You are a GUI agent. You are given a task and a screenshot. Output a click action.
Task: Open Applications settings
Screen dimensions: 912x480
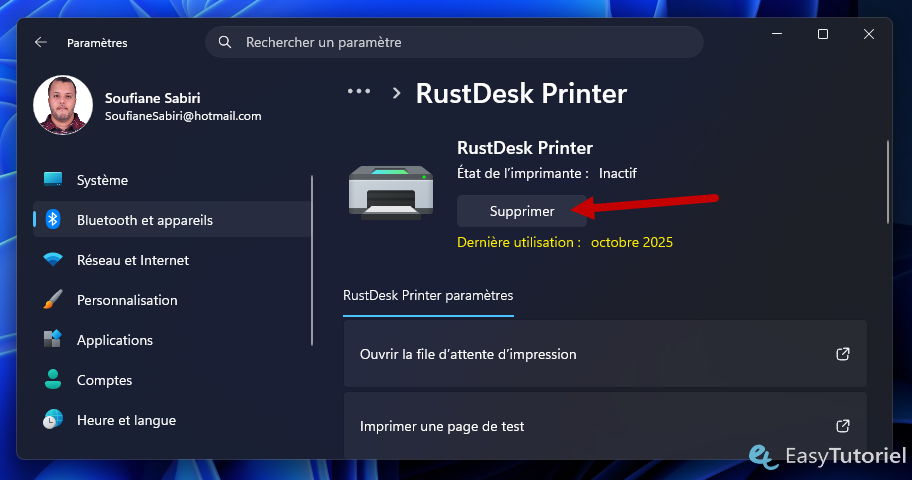[x=172, y=340]
